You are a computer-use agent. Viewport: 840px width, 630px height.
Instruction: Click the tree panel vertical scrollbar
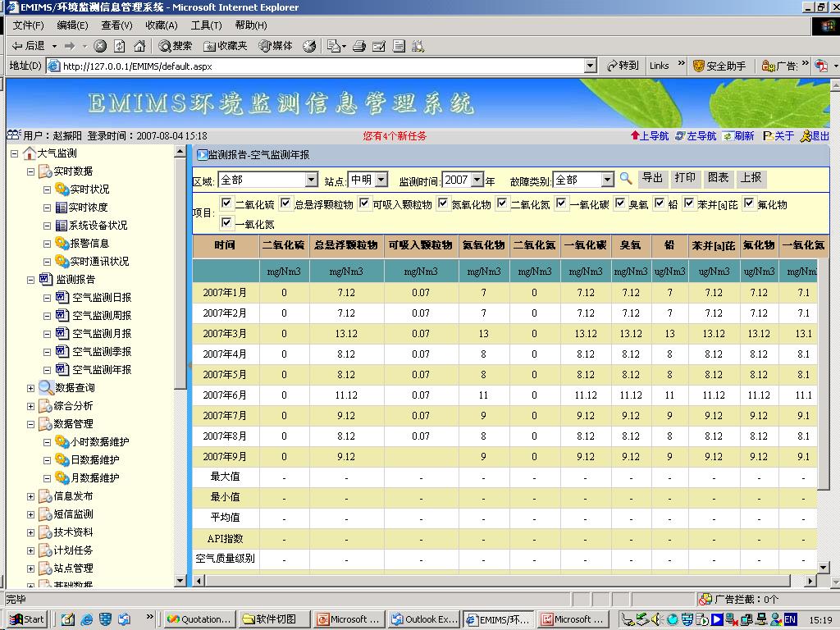[180, 367]
